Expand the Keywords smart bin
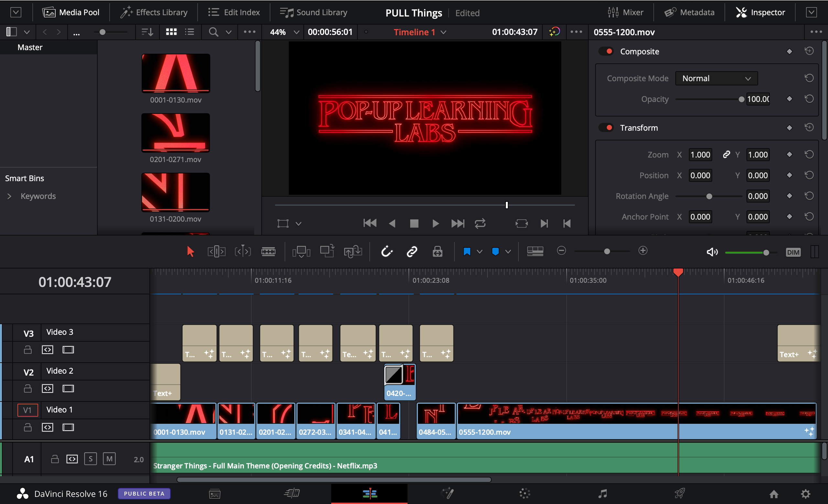 point(8,195)
